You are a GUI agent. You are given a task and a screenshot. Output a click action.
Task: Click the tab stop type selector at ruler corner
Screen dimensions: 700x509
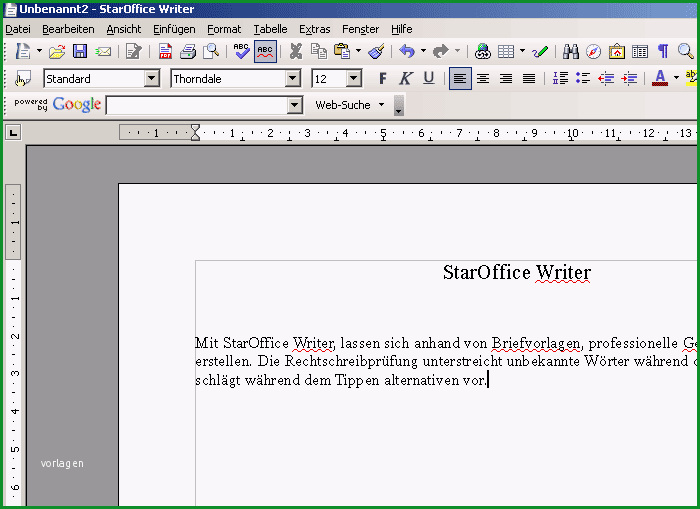(13, 133)
